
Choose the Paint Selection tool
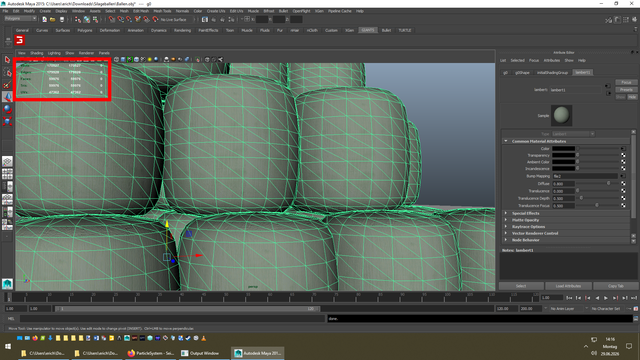pyautogui.click(x=7, y=84)
